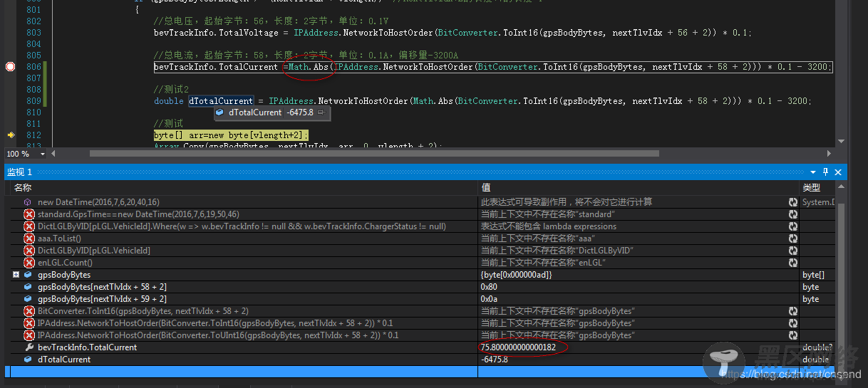Select the 0x80 value cell
The height and width of the screenshot is (388, 868).
(490, 287)
